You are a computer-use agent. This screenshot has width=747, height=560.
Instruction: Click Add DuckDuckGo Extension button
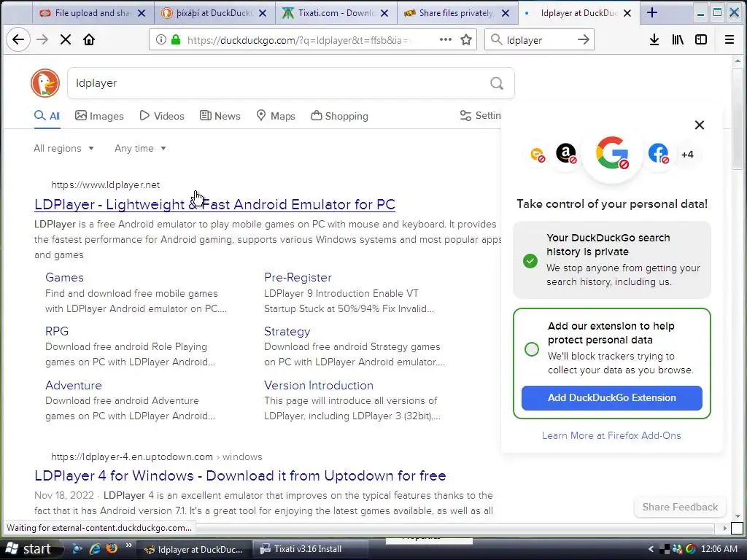pos(612,397)
